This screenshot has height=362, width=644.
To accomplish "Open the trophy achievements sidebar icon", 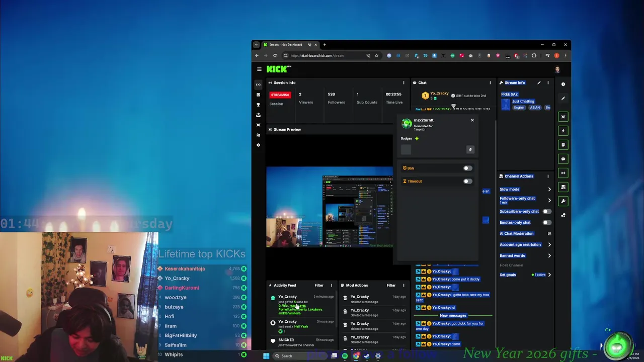I will [x=258, y=105].
